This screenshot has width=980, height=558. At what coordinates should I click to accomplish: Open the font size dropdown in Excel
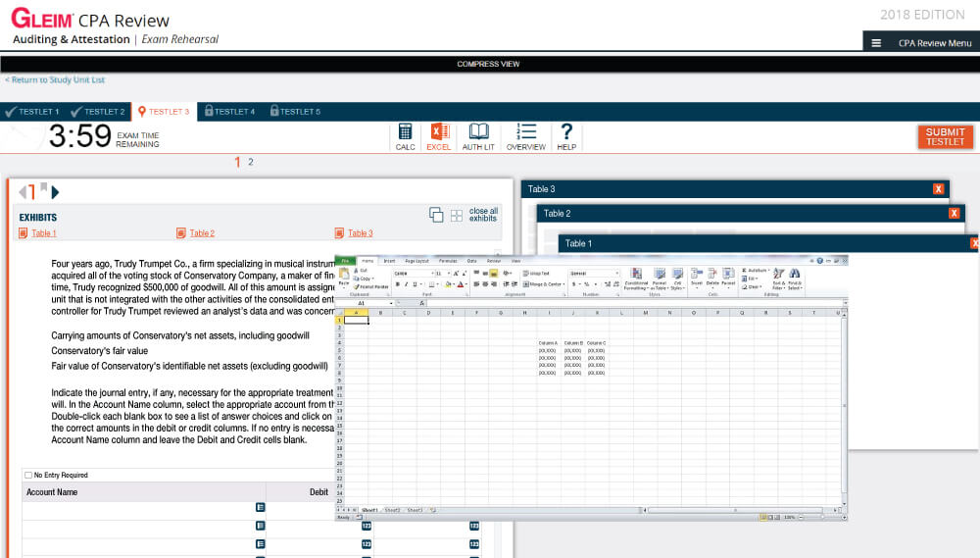(448, 274)
